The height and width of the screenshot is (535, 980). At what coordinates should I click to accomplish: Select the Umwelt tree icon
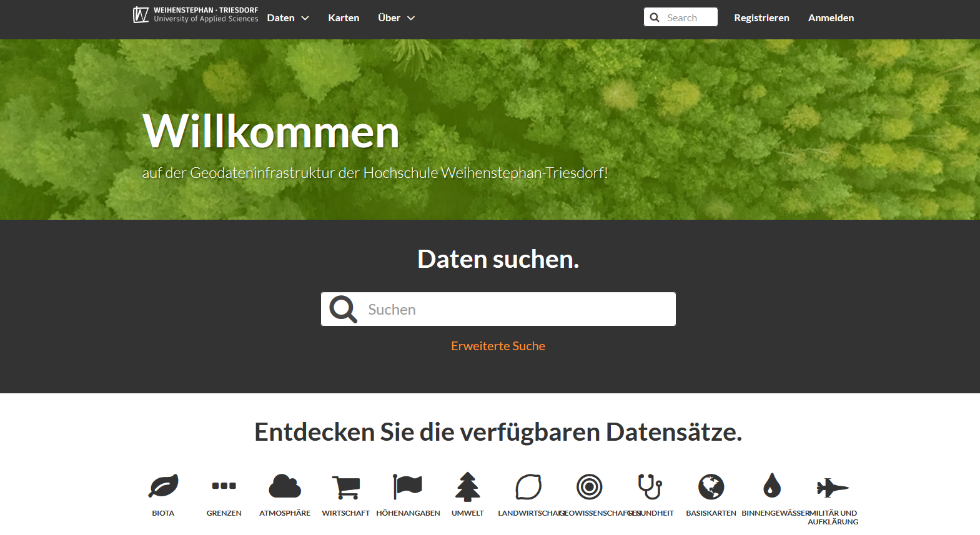point(467,487)
